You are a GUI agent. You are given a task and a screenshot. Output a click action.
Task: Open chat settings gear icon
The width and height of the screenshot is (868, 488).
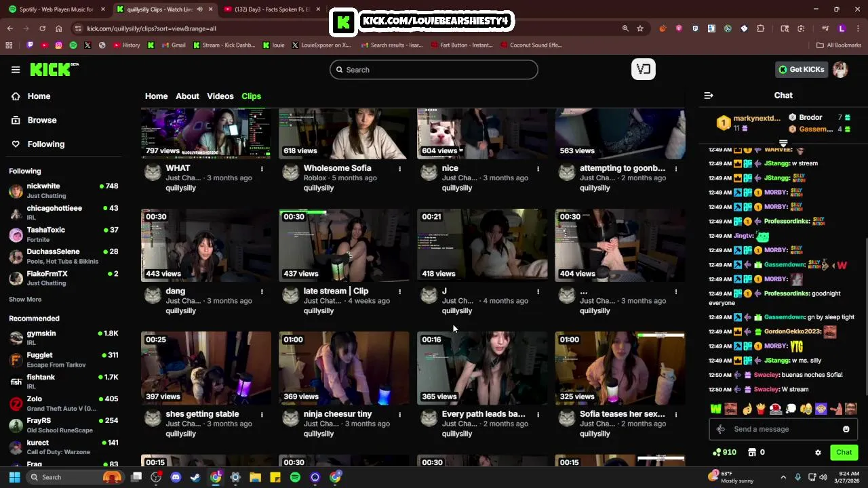818,453
